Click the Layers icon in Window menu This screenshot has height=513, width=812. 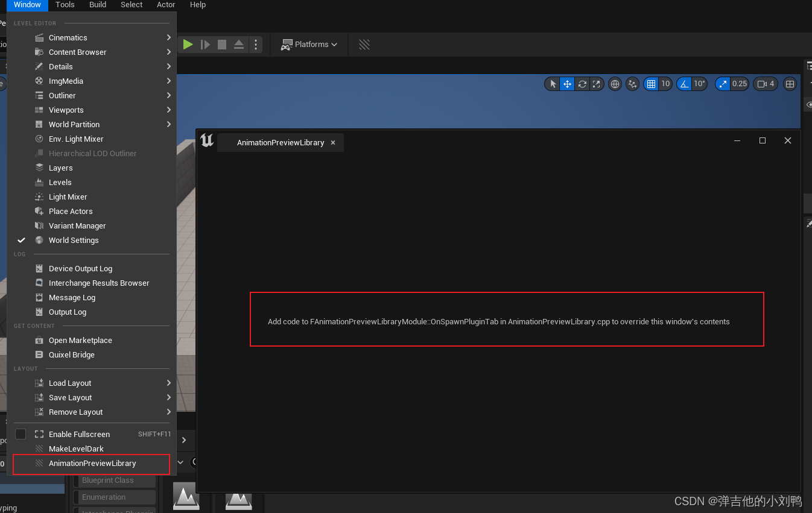point(39,168)
